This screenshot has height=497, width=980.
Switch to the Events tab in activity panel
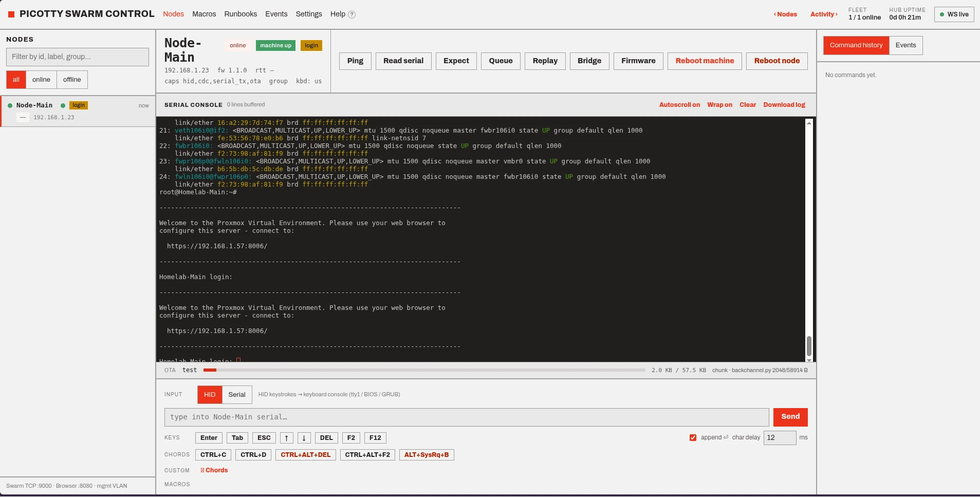pos(905,45)
